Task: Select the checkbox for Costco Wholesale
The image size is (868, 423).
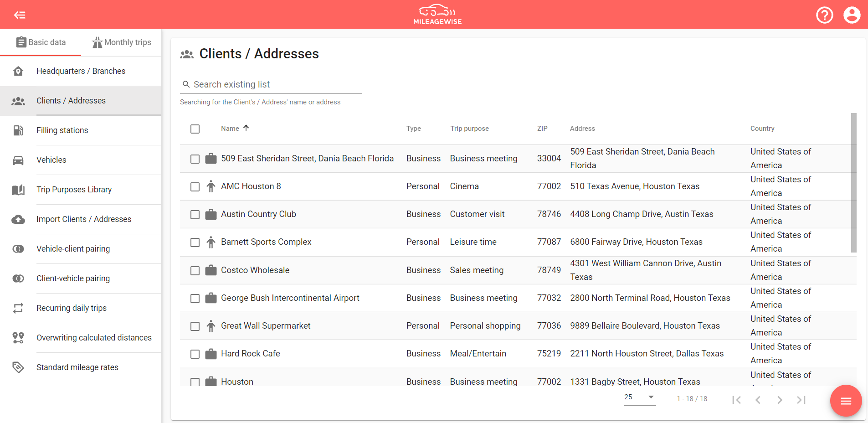Action: tap(195, 270)
